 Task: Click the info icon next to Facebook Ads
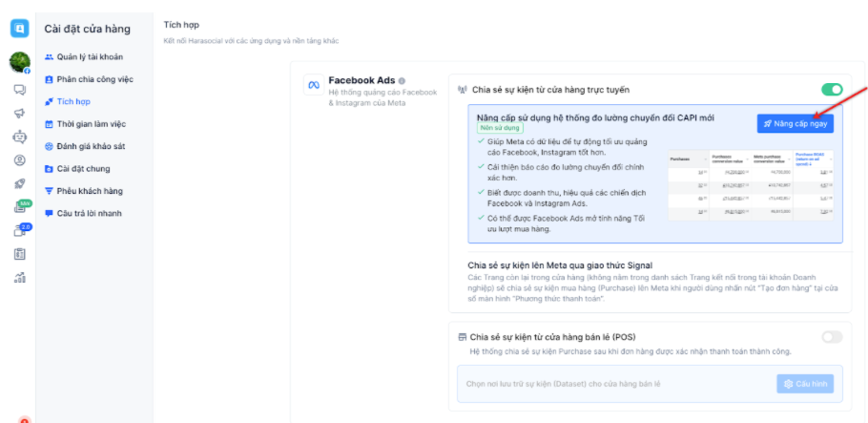(x=402, y=80)
